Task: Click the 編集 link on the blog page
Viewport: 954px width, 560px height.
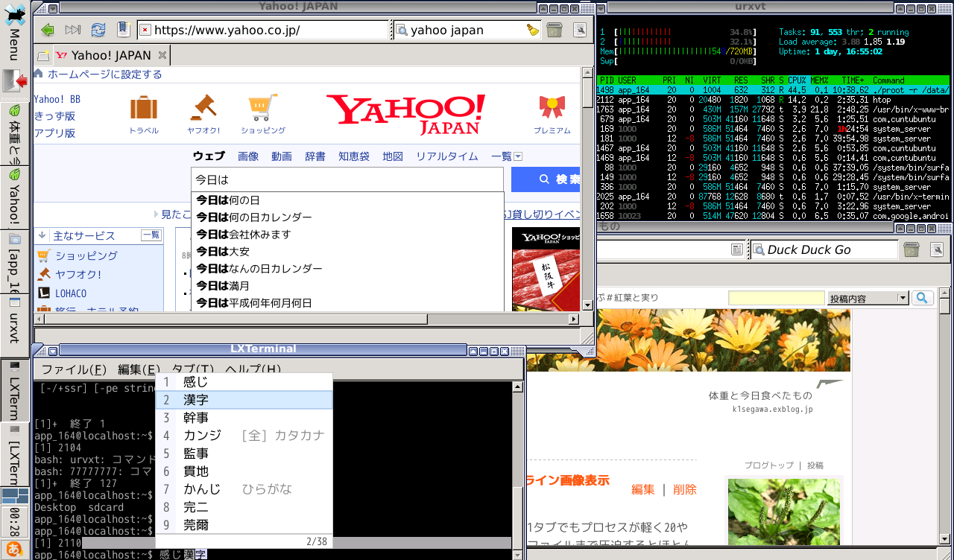Action: point(643,489)
